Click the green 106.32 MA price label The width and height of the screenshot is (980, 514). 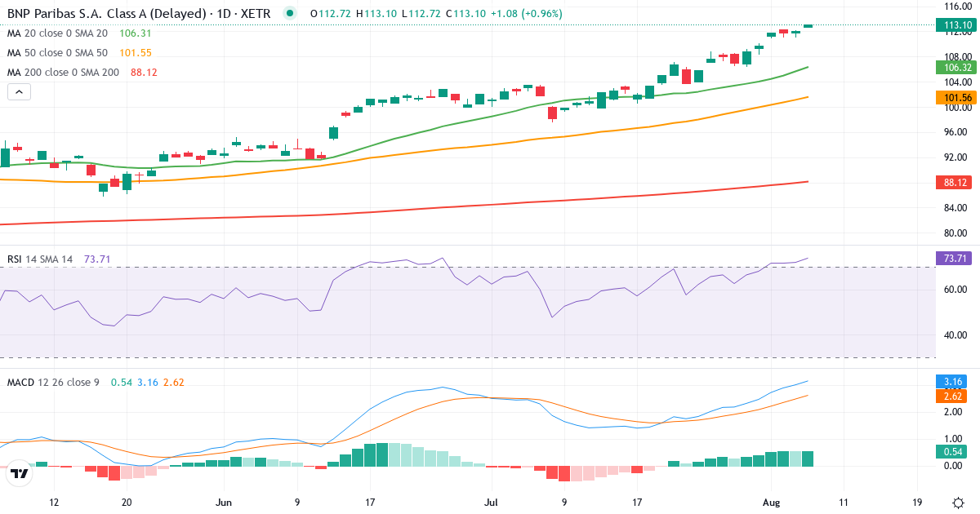(956, 68)
